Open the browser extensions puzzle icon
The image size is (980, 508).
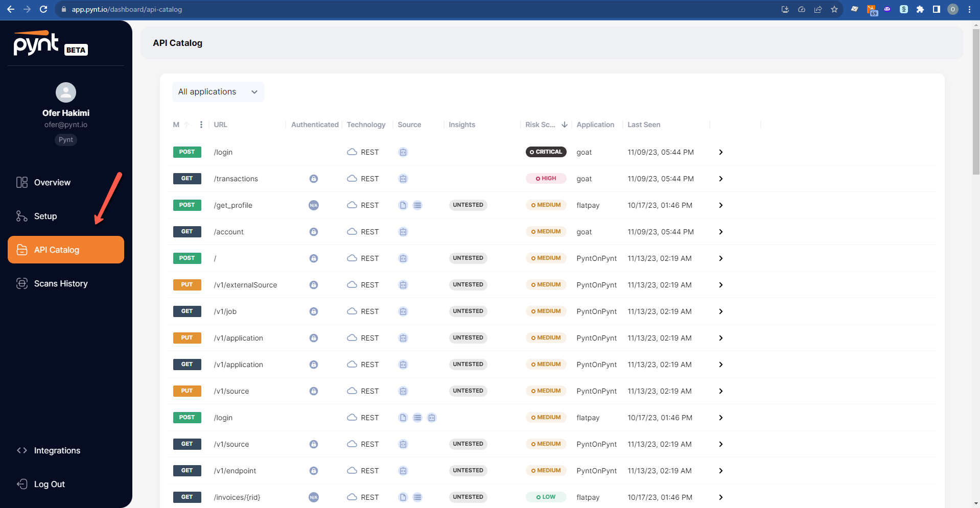click(920, 9)
